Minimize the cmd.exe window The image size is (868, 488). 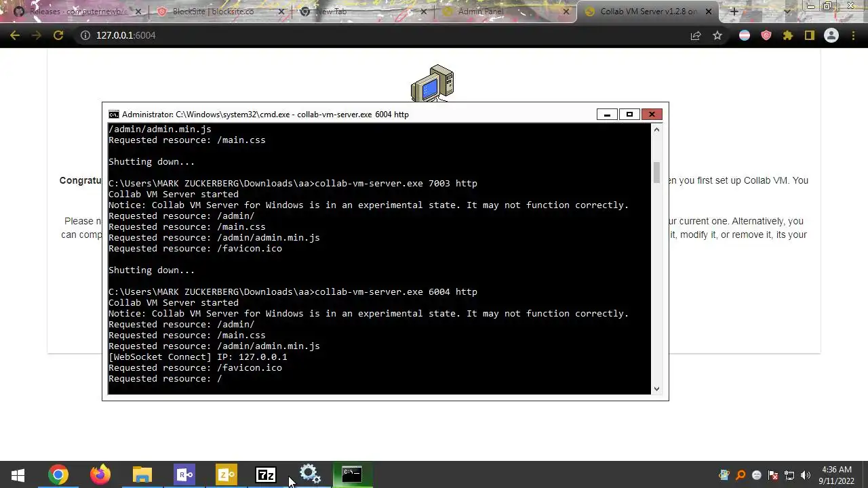(x=607, y=115)
